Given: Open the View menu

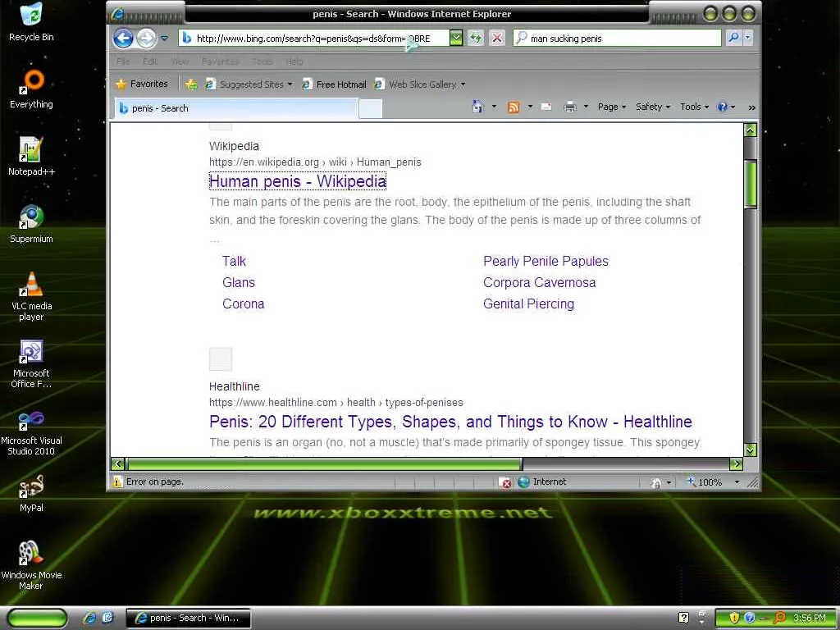Looking at the screenshot, I should [180, 62].
